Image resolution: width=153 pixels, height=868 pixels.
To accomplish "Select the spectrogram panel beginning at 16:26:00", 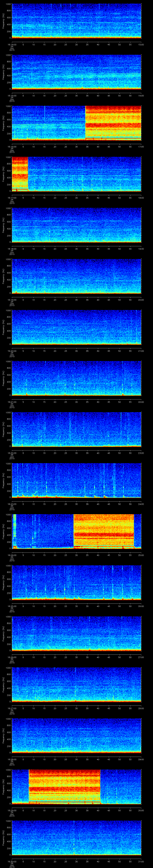I will 76,633.
